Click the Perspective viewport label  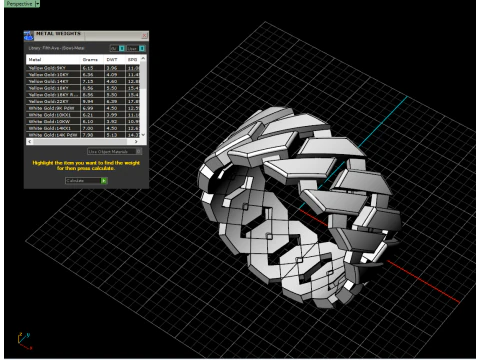coord(19,4)
